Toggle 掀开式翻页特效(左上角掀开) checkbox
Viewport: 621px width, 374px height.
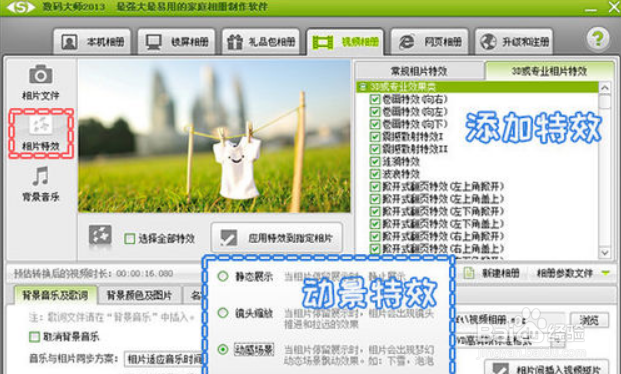coord(375,187)
